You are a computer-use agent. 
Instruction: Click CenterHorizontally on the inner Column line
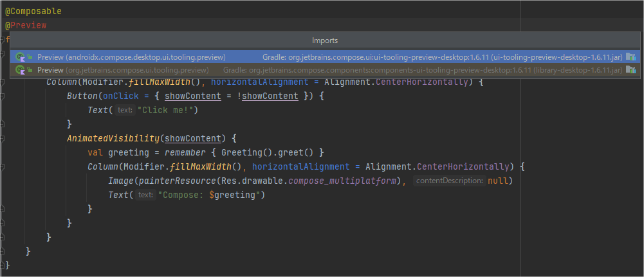[x=463, y=166]
